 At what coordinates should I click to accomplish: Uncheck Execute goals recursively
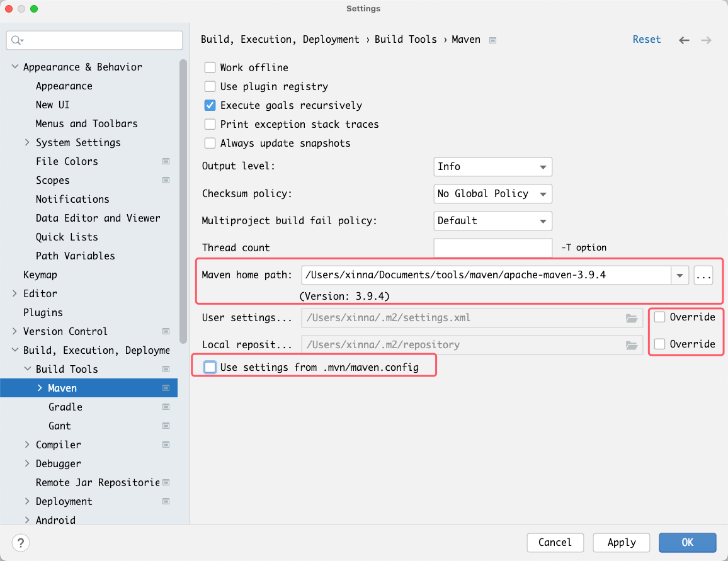pyautogui.click(x=210, y=105)
